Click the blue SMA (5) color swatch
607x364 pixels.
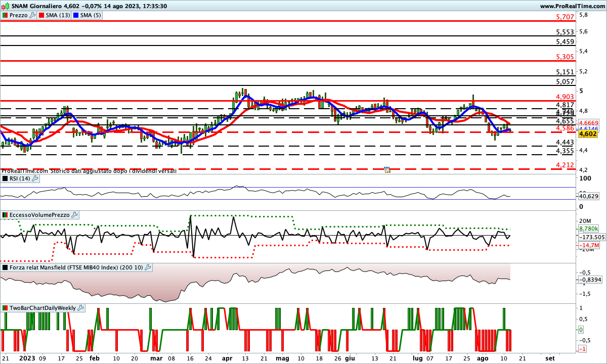coord(76,15)
